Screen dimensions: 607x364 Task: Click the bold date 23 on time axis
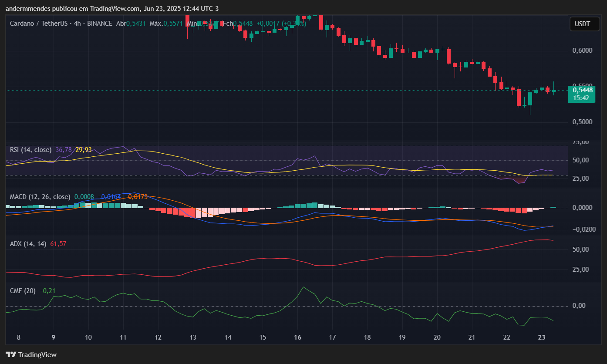coord(542,337)
